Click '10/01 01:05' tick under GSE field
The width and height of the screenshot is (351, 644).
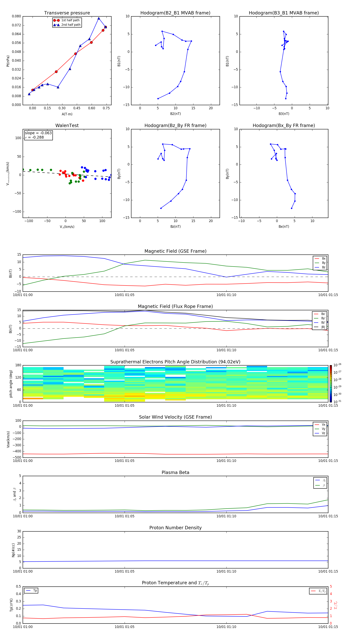[x=124, y=295]
